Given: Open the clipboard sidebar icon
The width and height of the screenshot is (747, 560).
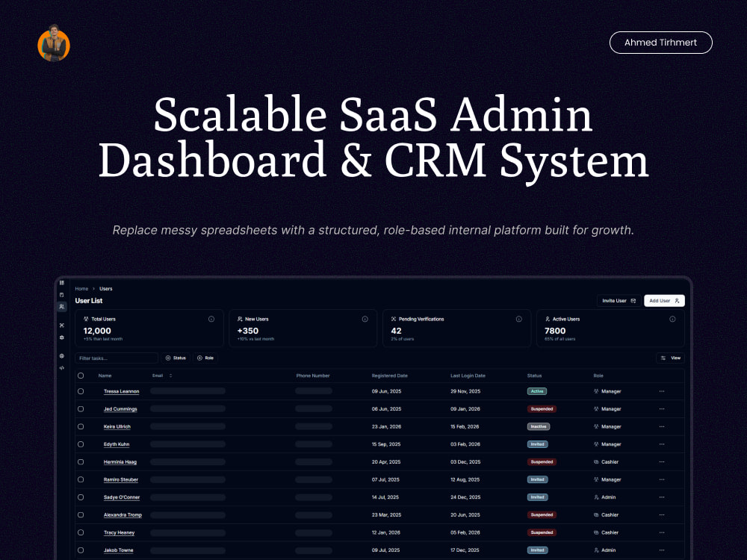Looking at the screenshot, I should [62, 295].
